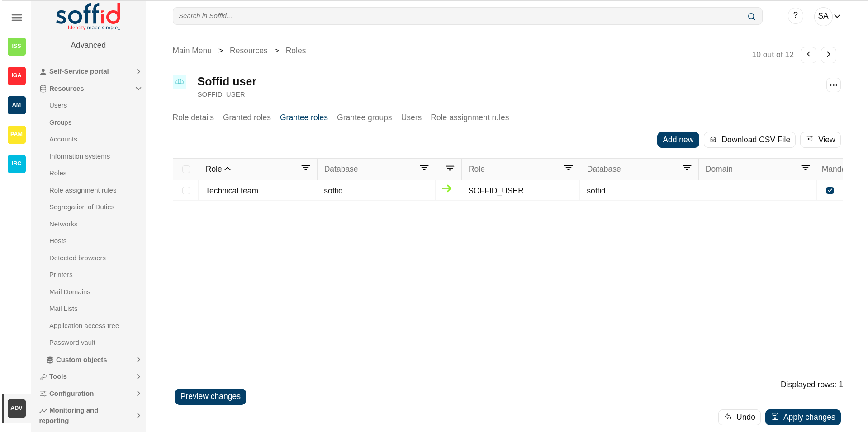The width and height of the screenshot is (868, 432).
Task: Open Mail Domains in the sidebar
Action: coord(70,292)
